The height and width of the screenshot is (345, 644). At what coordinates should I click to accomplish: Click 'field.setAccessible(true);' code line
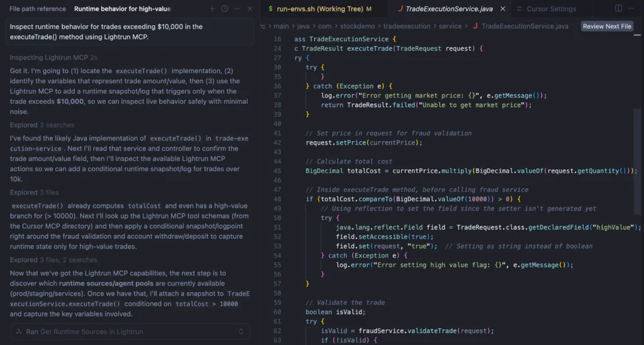point(384,237)
